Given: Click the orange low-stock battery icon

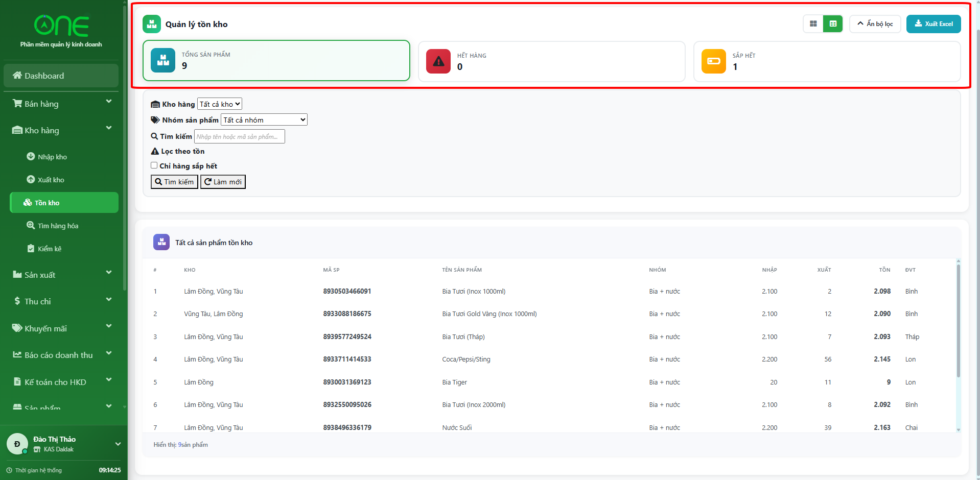Looking at the screenshot, I should click(x=713, y=61).
